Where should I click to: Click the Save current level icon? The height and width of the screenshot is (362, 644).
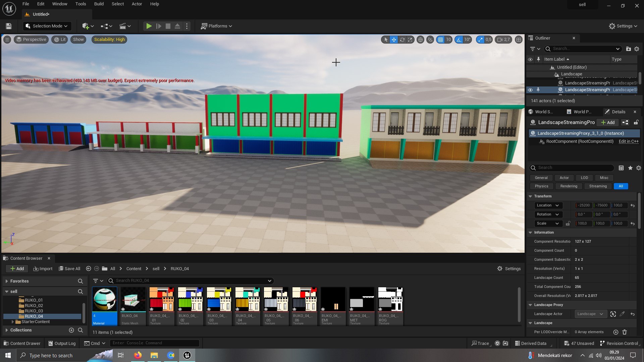pyautogui.click(x=9, y=26)
